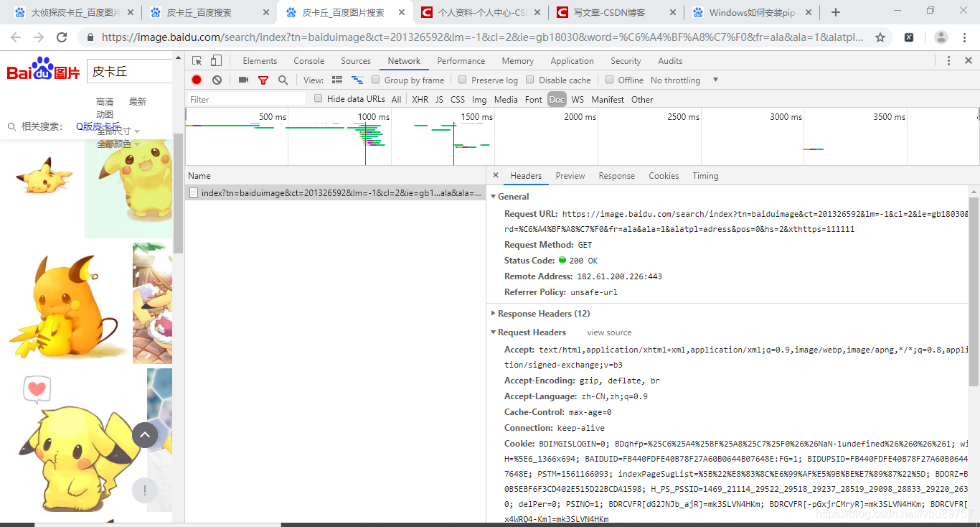Click the 动图 filter link

(x=105, y=114)
